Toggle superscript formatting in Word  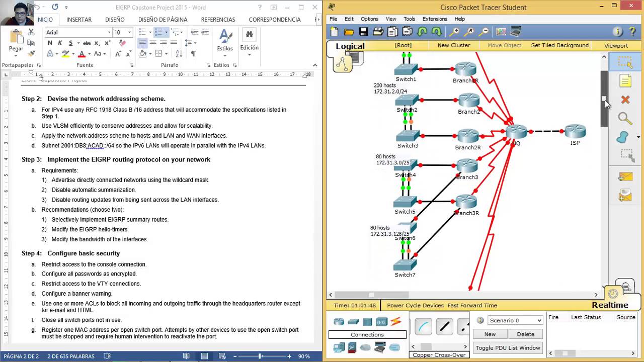[109, 43]
